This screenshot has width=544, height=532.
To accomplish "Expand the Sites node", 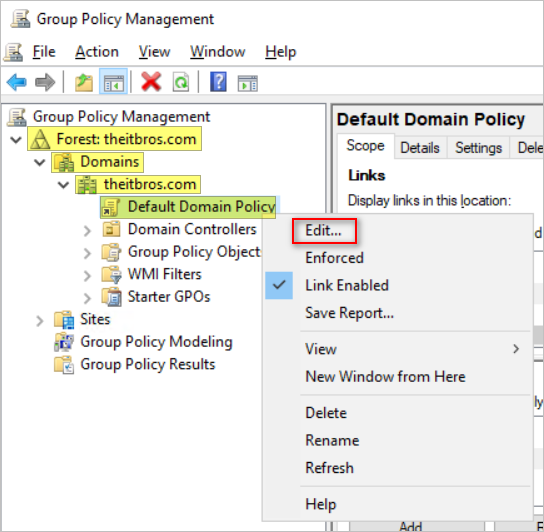I will pos(40,321).
